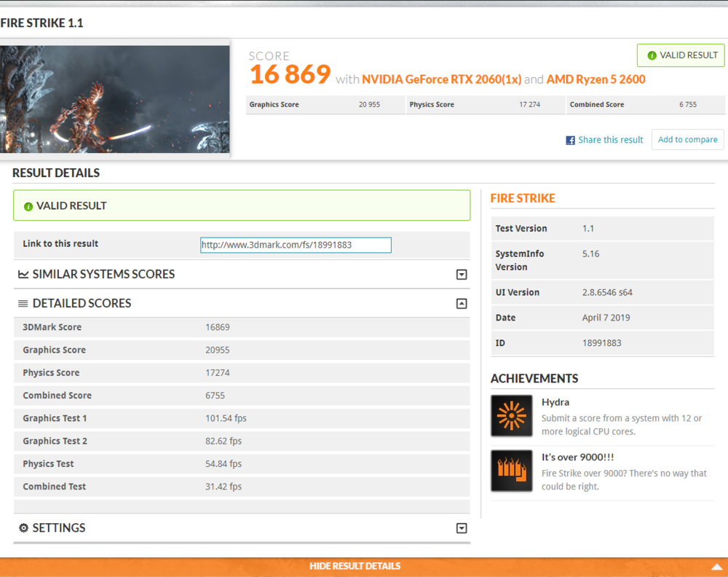
Task: Click the VALID RESULT badge at top right
Action: [x=681, y=55]
